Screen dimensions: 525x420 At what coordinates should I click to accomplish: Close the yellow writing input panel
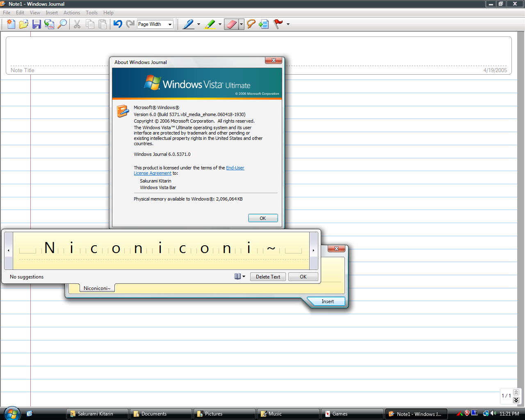click(336, 249)
